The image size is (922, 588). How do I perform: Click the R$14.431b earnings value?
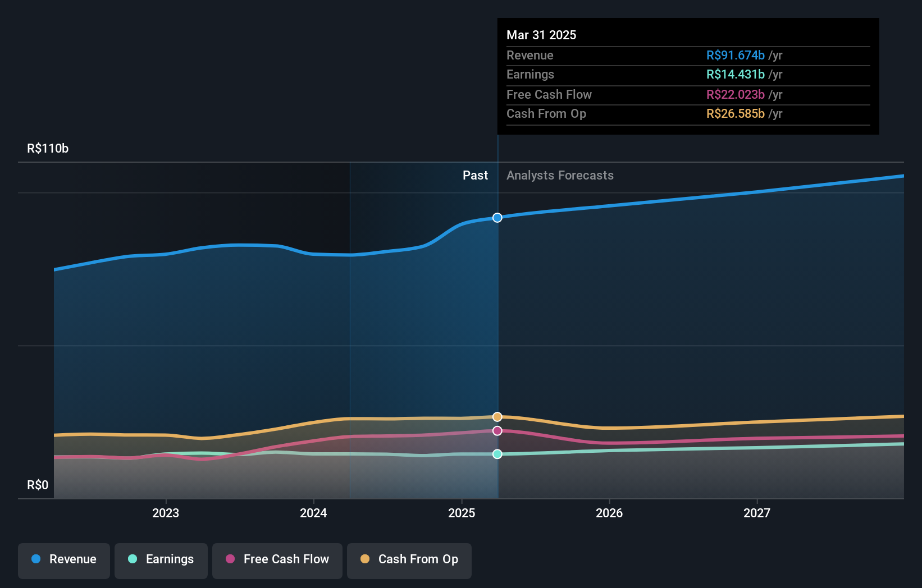pos(735,74)
